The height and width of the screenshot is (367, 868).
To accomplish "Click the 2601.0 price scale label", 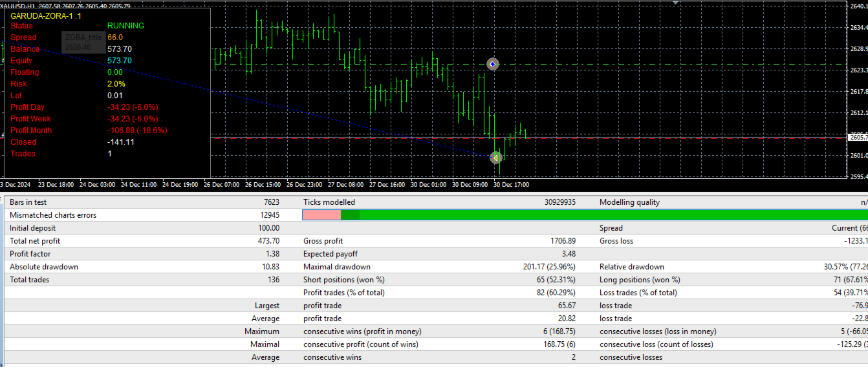I will tap(858, 156).
